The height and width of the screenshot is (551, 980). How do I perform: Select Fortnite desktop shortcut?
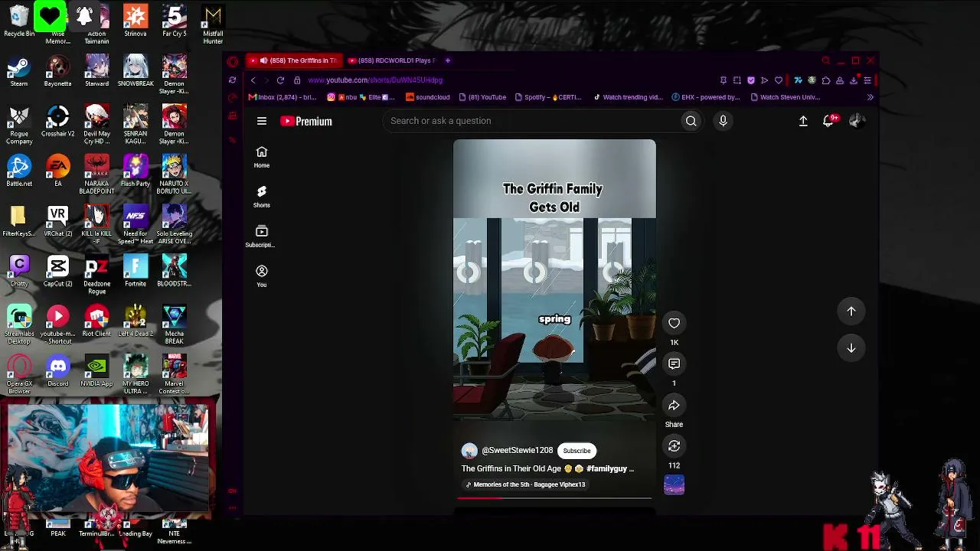pos(136,271)
